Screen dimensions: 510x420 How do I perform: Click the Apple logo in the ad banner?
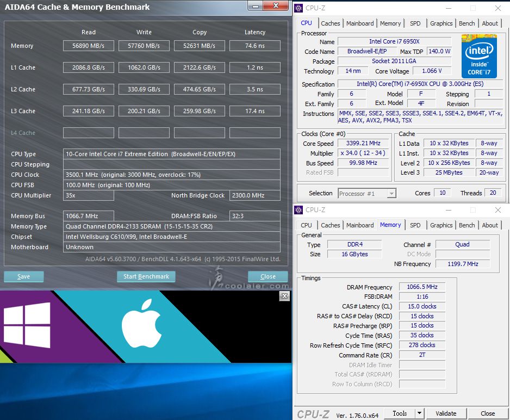coord(142,323)
